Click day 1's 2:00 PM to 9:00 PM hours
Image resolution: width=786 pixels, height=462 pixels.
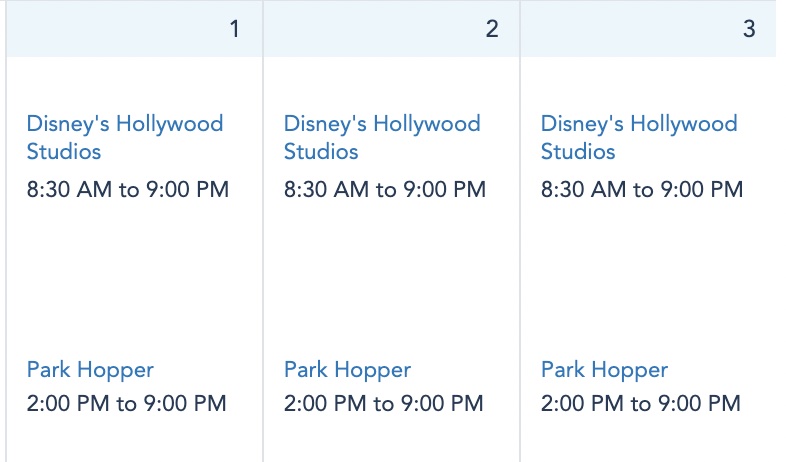point(126,404)
